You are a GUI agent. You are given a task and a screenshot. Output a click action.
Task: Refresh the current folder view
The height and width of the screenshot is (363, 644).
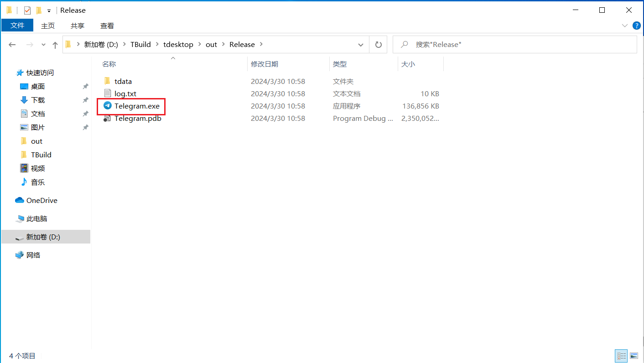[378, 45]
